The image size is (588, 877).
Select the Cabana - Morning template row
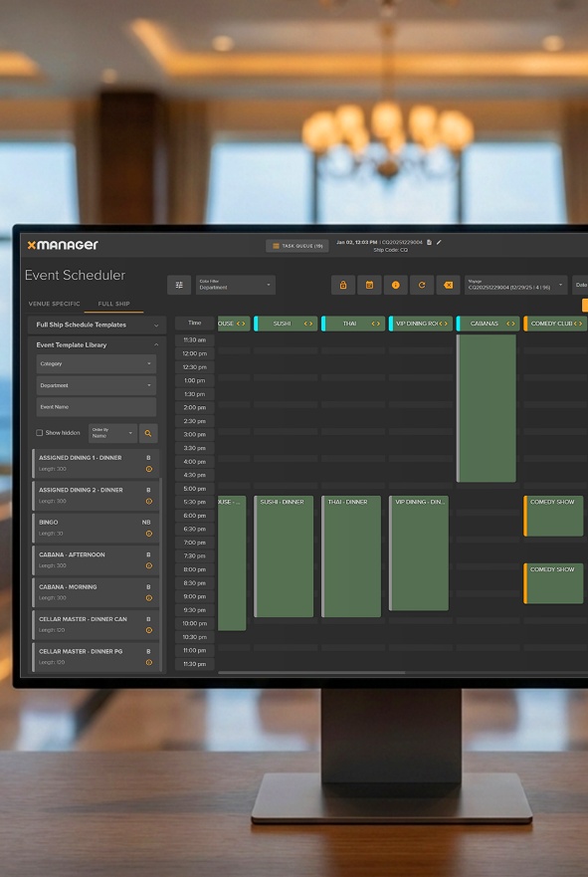(97, 592)
